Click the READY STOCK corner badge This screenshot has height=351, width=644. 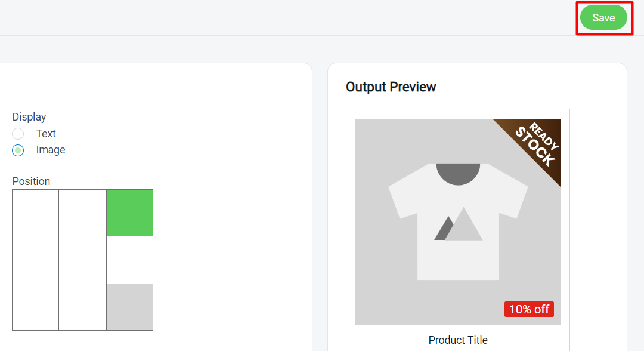tap(536, 143)
